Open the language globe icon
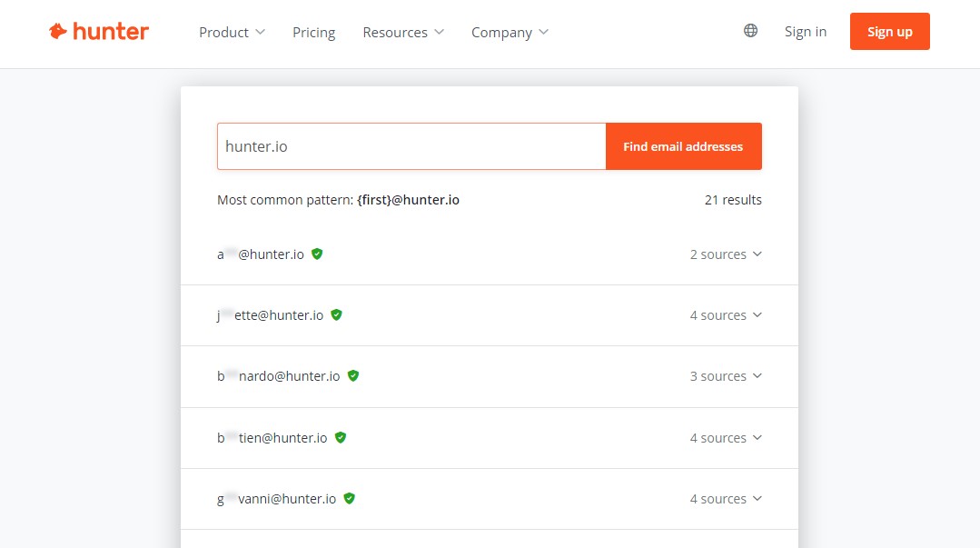This screenshot has height=548, width=980. click(x=750, y=31)
